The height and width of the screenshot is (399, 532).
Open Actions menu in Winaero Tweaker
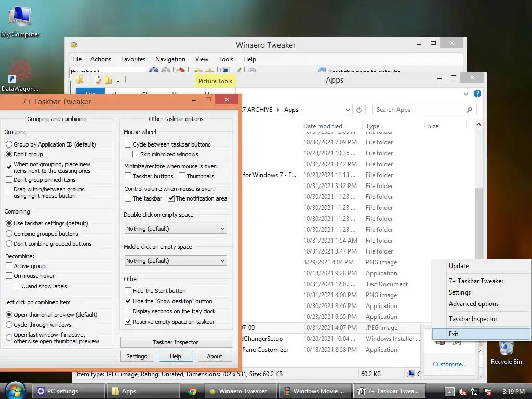(x=101, y=59)
